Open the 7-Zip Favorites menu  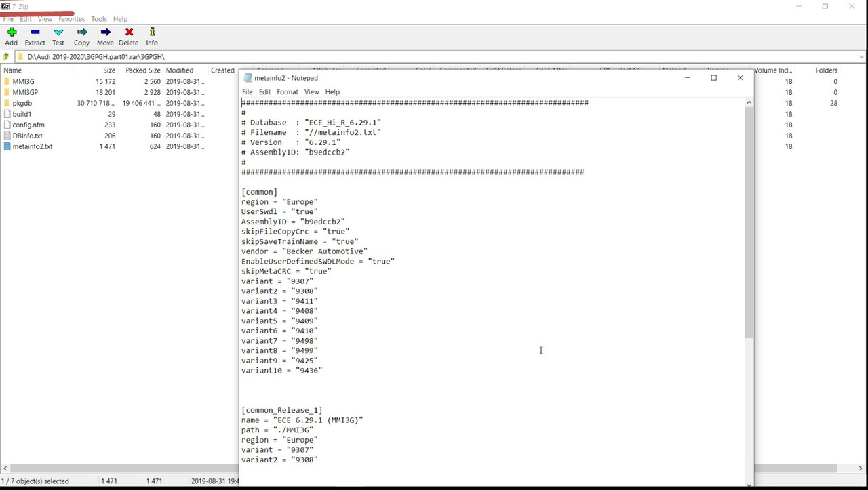point(71,19)
